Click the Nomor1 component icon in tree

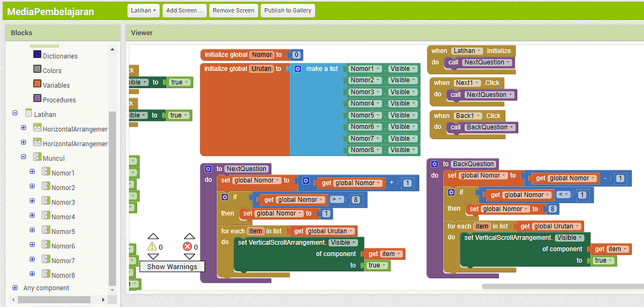pyautogui.click(x=45, y=173)
